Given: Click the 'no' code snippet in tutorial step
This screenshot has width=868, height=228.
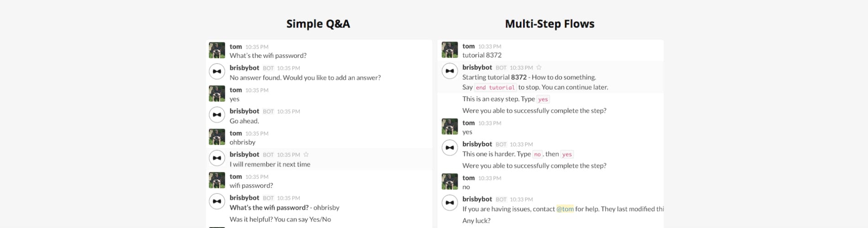Looking at the screenshot, I should point(537,155).
